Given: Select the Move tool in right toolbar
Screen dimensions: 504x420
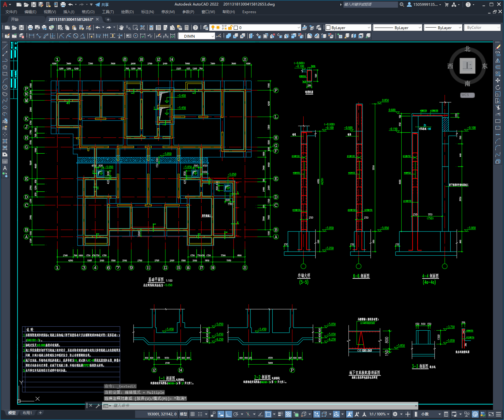Looking at the screenshot, I should tap(498, 81).
